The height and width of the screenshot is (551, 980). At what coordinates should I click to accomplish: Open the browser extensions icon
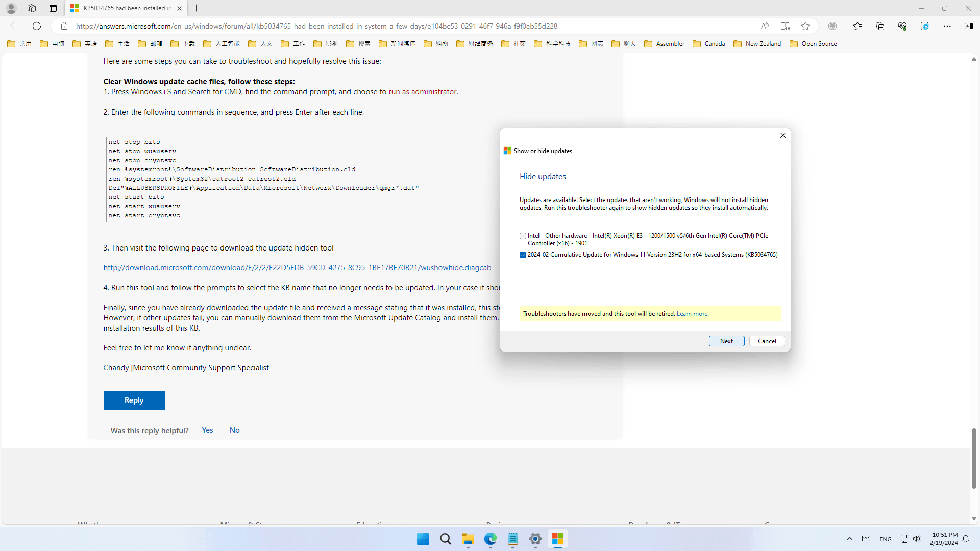pyautogui.click(x=832, y=26)
